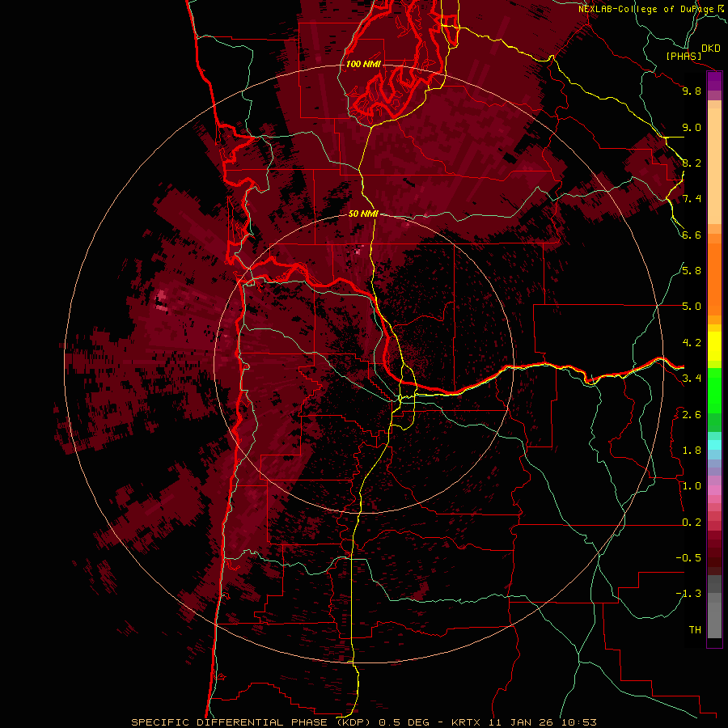Click the 1.0 value on the color scale
The image size is (728, 728).
pyautogui.click(x=692, y=486)
